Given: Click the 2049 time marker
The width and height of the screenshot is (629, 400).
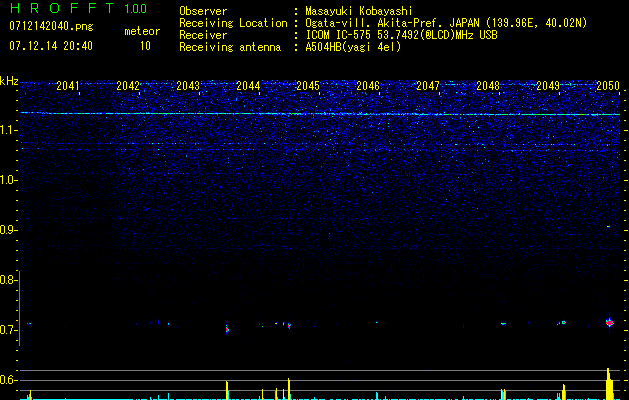Looking at the screenshot, I should 548,85.
